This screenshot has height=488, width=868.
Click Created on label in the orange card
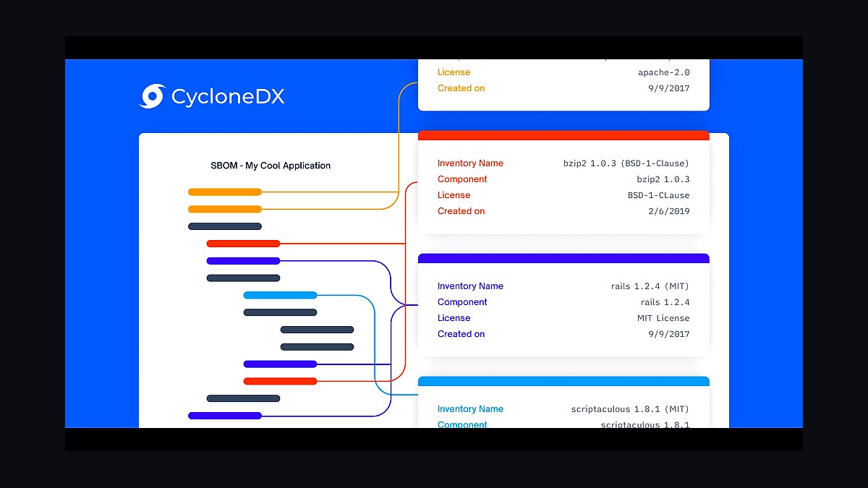[461, 88]
